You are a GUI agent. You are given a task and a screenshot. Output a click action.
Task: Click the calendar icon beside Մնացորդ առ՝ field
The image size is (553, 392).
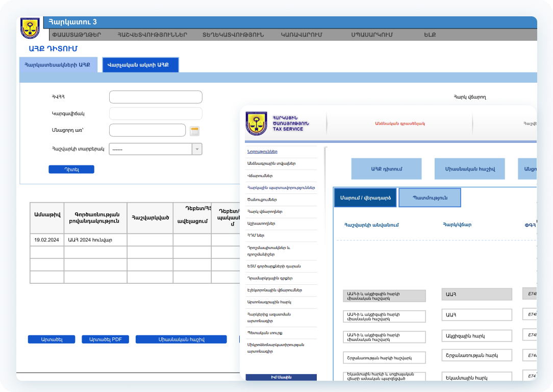pyautogui.click(x=194, y=131)
